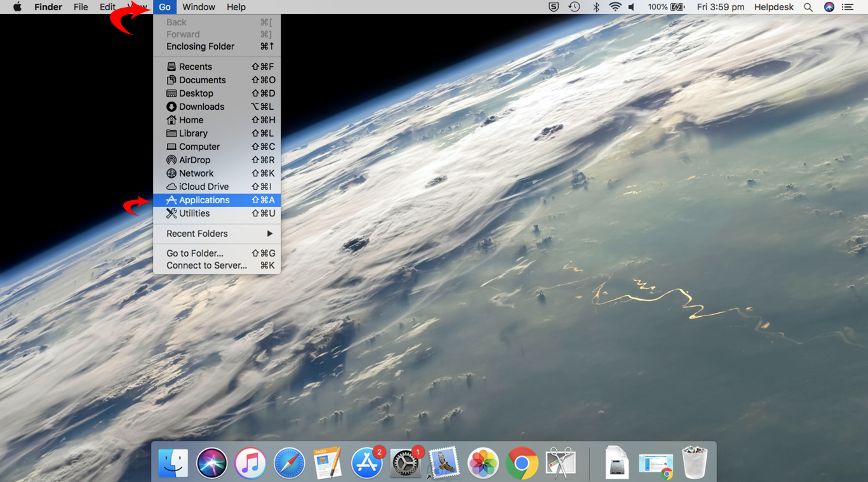Screen dimensions: 868x482
Task: Expand the Recent Folders submenu
Action: (x=217, y=234)
